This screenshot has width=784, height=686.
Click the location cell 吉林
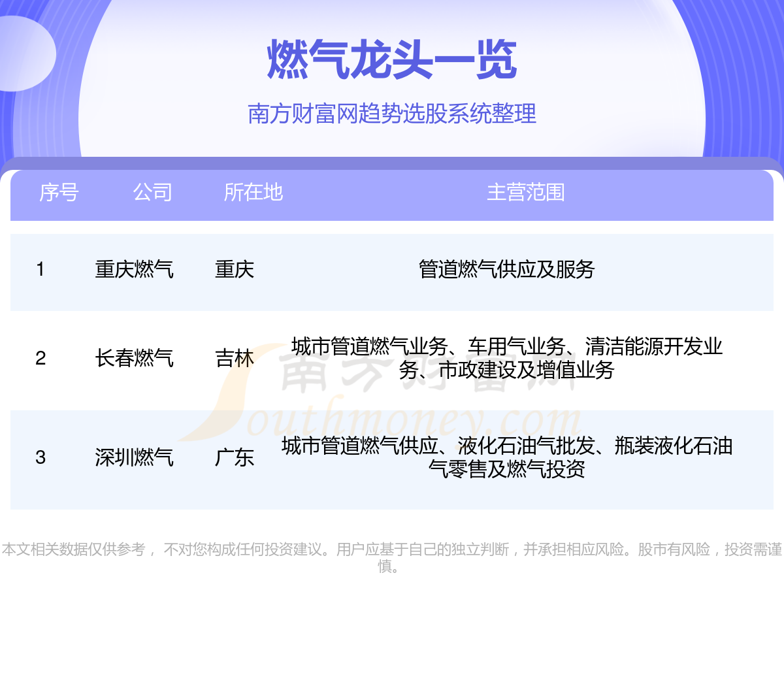(x=235, y=358)
